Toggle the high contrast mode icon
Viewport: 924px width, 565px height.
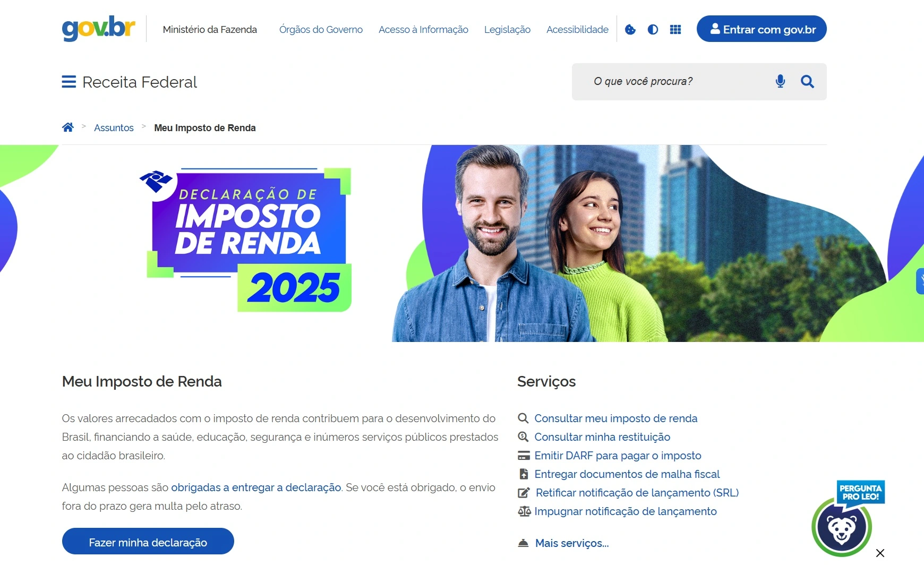pos(653,29)
